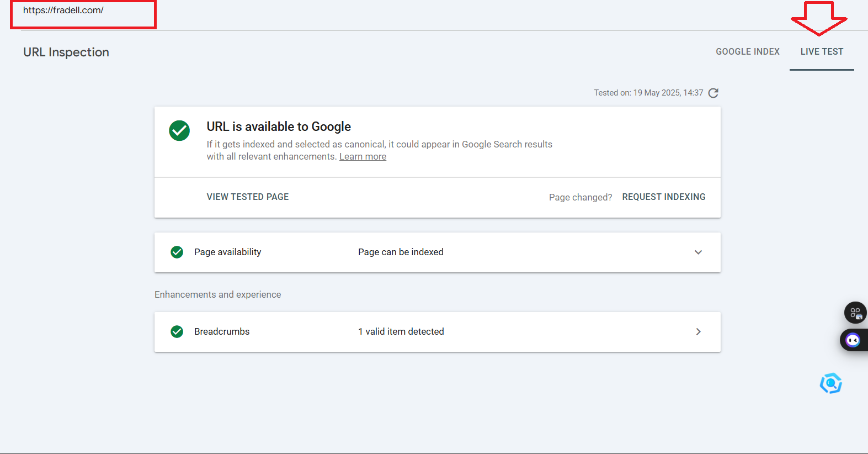Click the '1 valid item detected' text

pos(401,332)
